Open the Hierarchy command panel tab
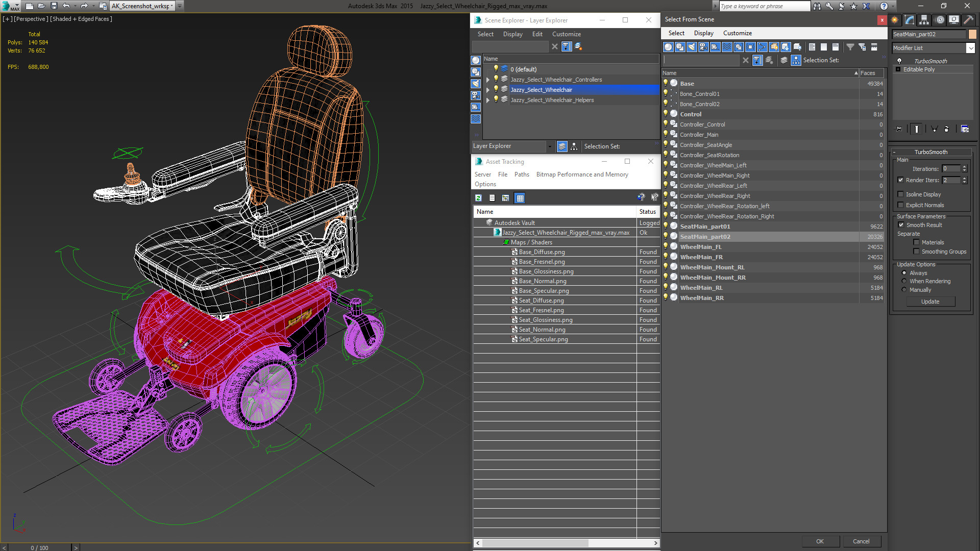This screenshot has width=980, height=551. (x=924, y=20)
